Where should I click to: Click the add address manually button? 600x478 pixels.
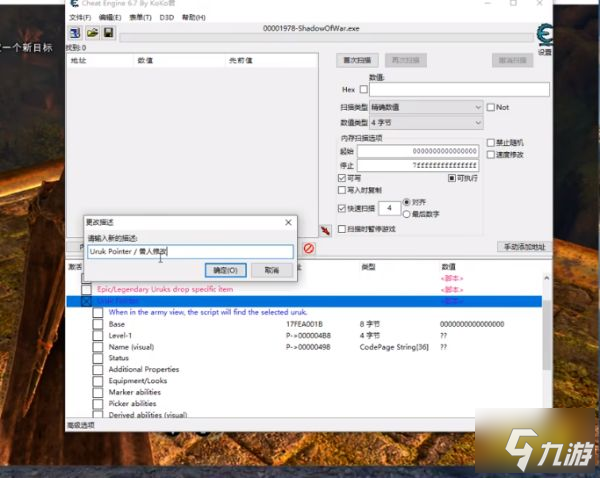coord(524,247)
